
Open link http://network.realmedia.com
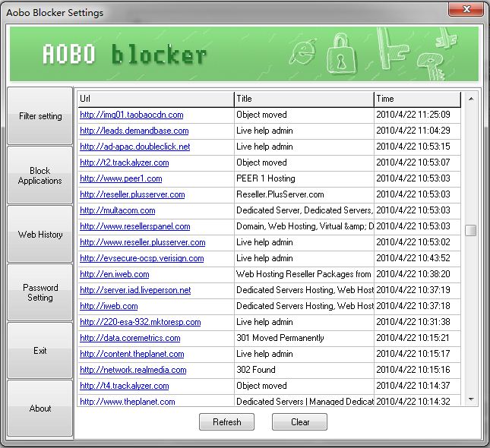click(133, 370)
